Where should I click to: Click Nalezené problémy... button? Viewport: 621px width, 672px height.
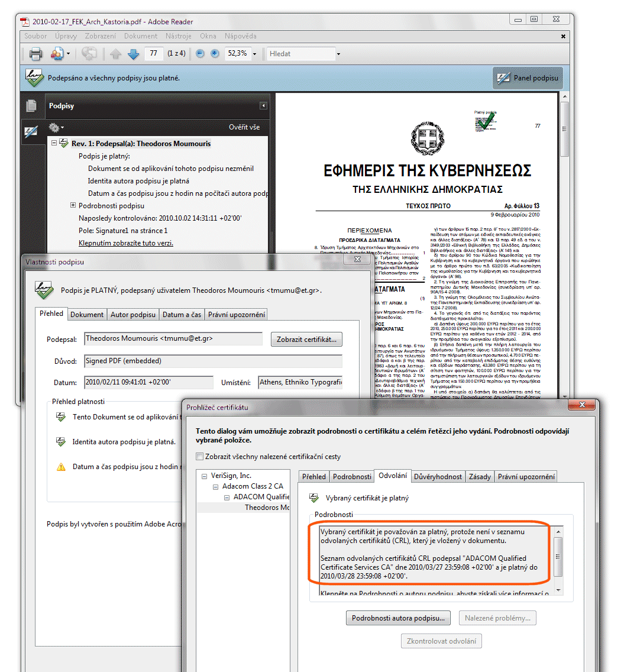coord(497,618)
